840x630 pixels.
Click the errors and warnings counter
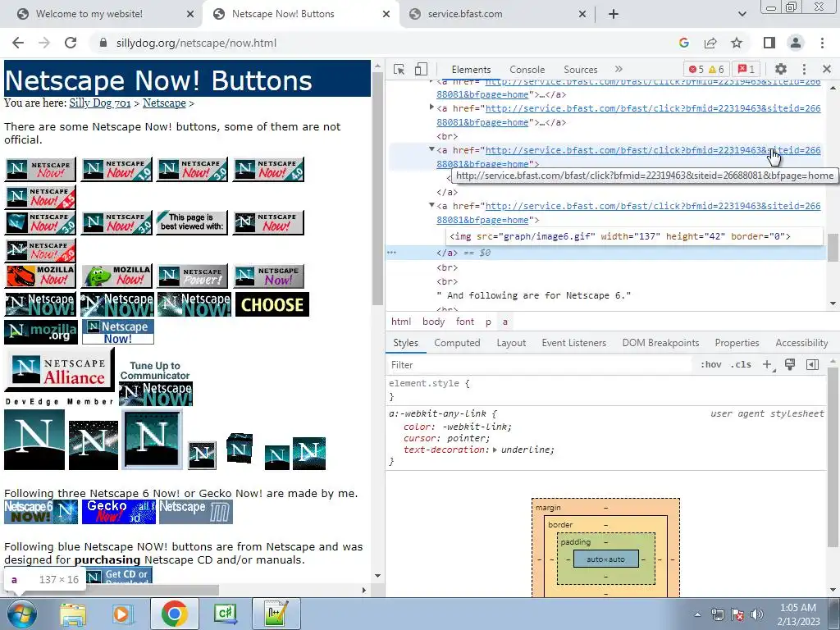[x=706, y=69]
